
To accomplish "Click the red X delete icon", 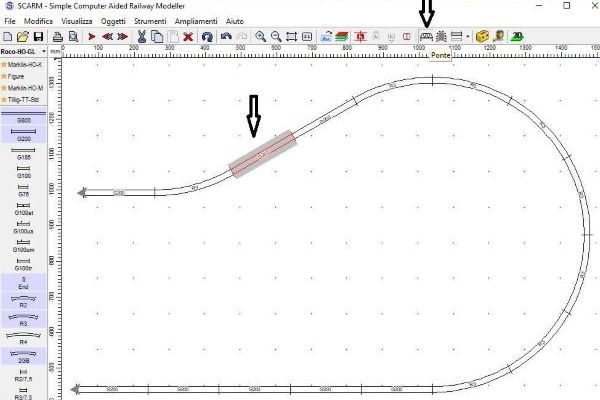I will [187, 36].
